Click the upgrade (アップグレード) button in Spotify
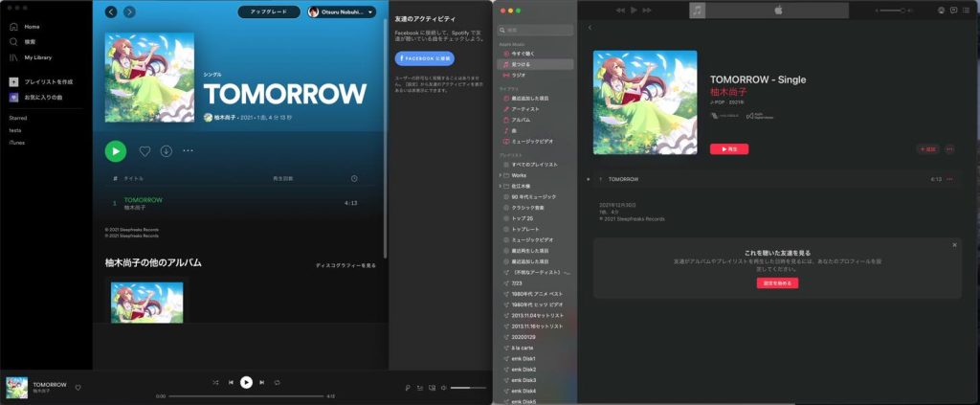980x405 pixels. [269, 11]
